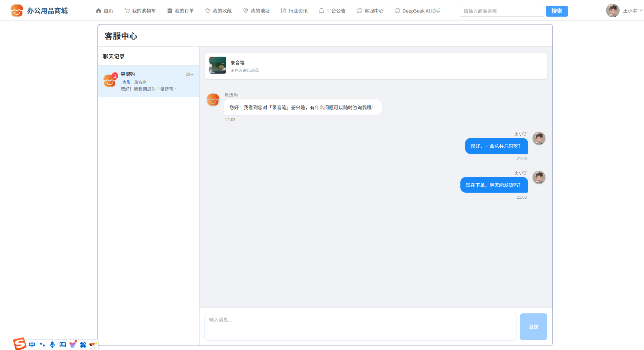The image size is (644, 350).
Task: Click the 星熠购 service avatar in chat
Action: (x=213, y=100)
